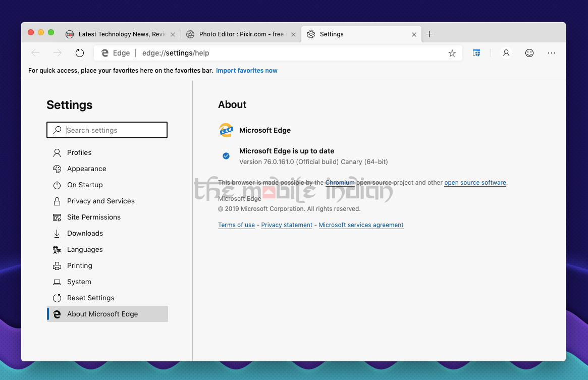Click the green maximize window button
This screenshot has width=588, height=380.
pos(51,33)
